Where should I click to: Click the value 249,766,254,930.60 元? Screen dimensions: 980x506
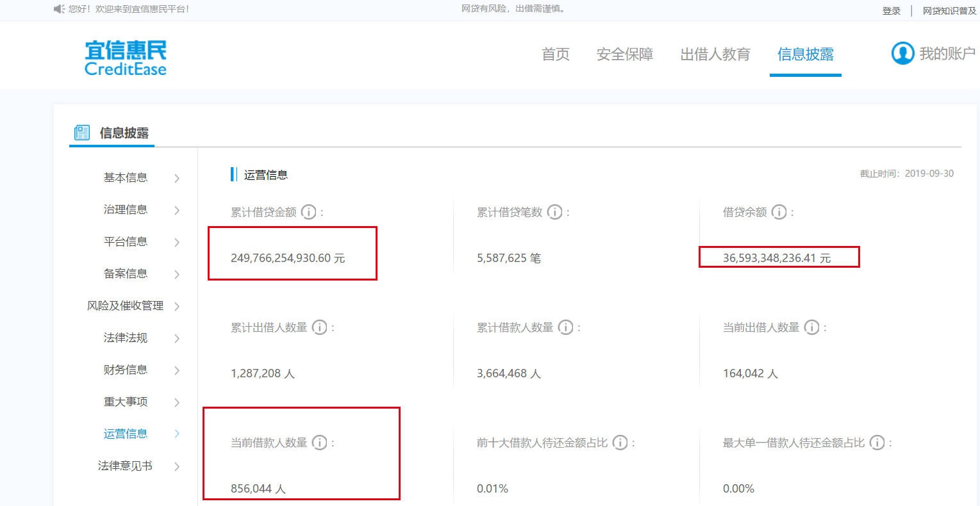pyautogui.click(x=288, y=258)
